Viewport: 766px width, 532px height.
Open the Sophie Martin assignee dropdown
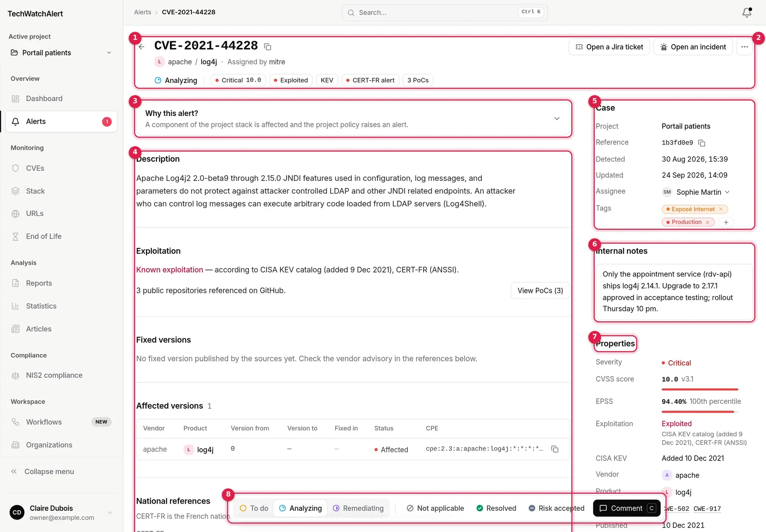[x=696, y=192]
